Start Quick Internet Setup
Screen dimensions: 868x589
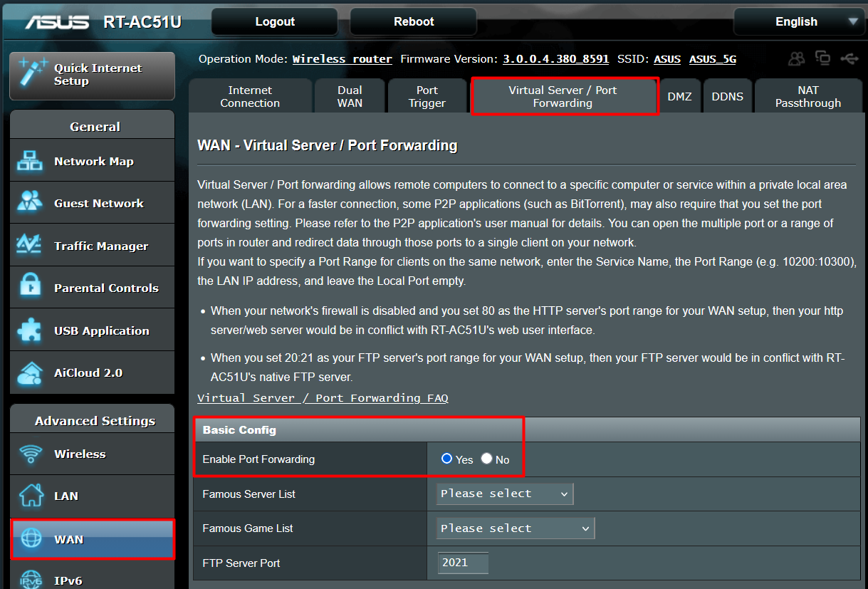[93, 75]
